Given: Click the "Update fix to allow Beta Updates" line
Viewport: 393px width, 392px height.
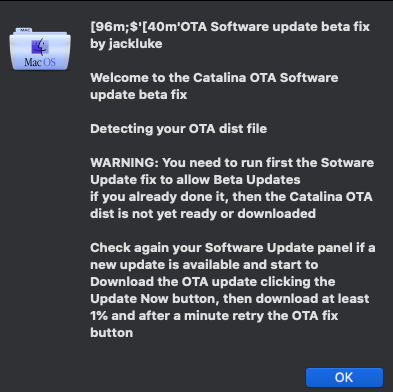Looking at the screenshot, I should 195,180.
